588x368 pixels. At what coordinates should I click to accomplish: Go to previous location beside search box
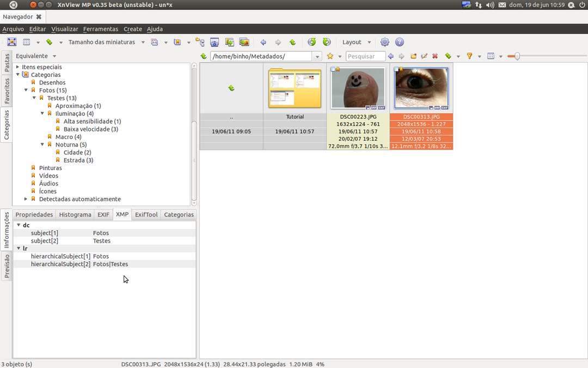(x=391, y=56)
